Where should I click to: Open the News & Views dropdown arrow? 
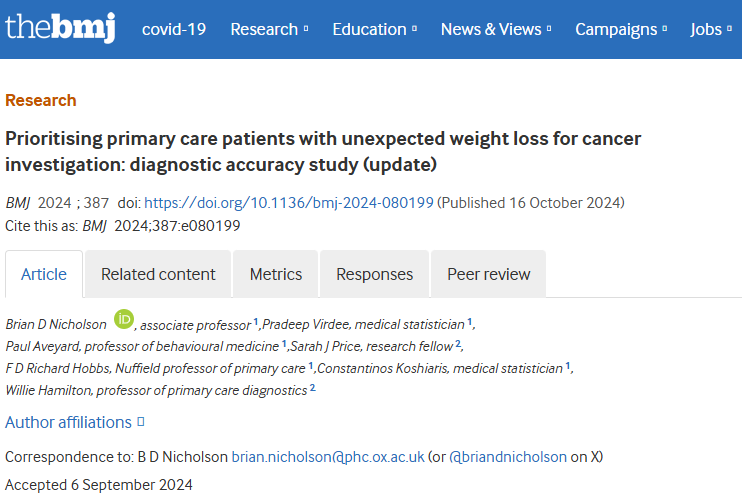[x=549, y=29]
